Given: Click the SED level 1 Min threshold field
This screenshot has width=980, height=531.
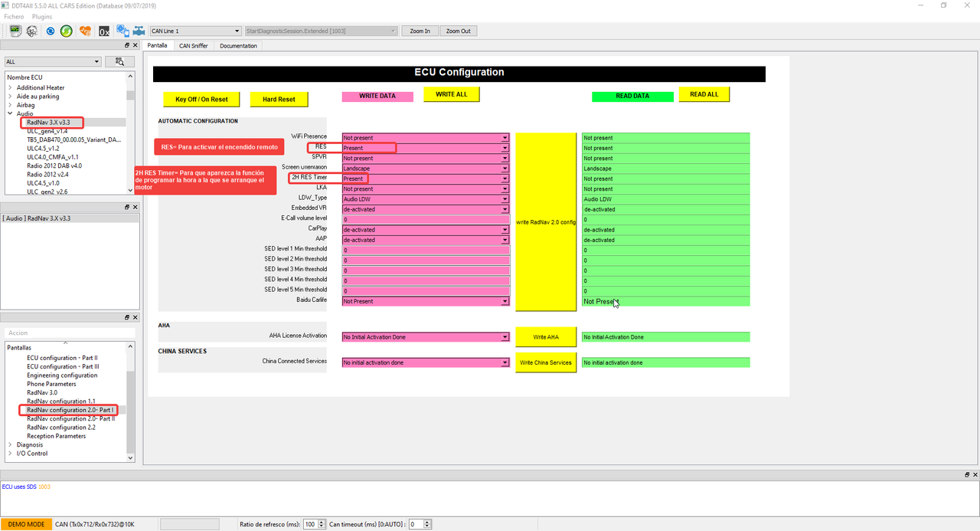Looking at the screenshot, I should [426, 250].
